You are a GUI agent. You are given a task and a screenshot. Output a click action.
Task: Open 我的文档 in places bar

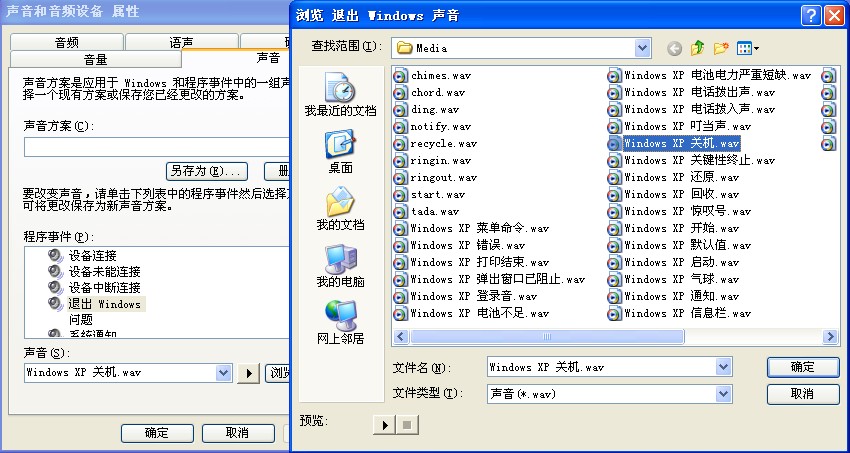tap(340, 209)
